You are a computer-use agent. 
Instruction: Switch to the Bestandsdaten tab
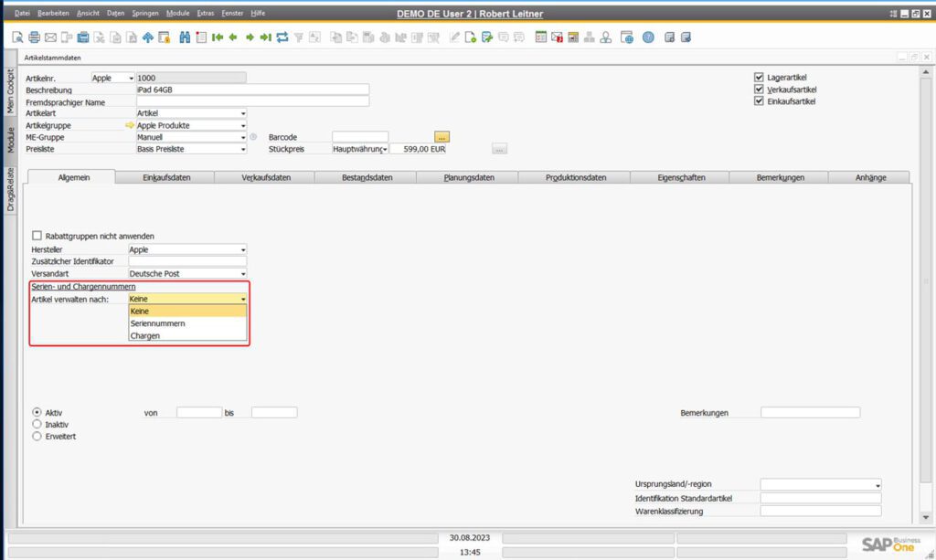pos(367,177)
